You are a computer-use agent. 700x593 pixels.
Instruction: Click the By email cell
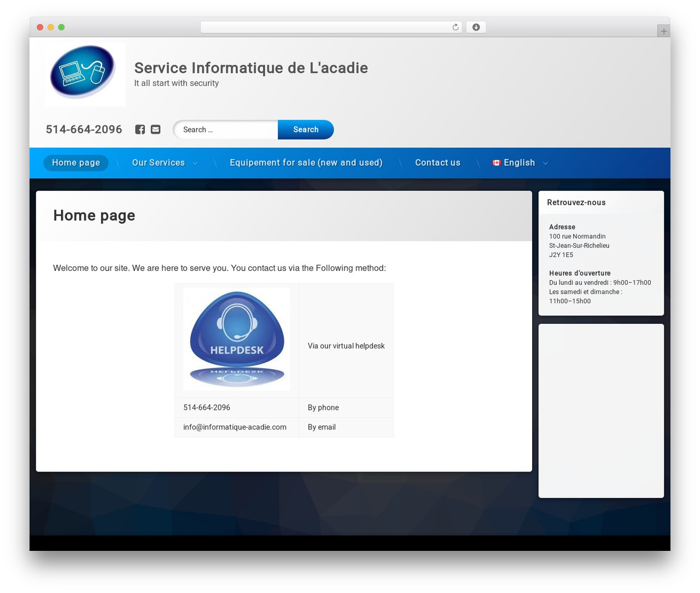coord(346,427)
